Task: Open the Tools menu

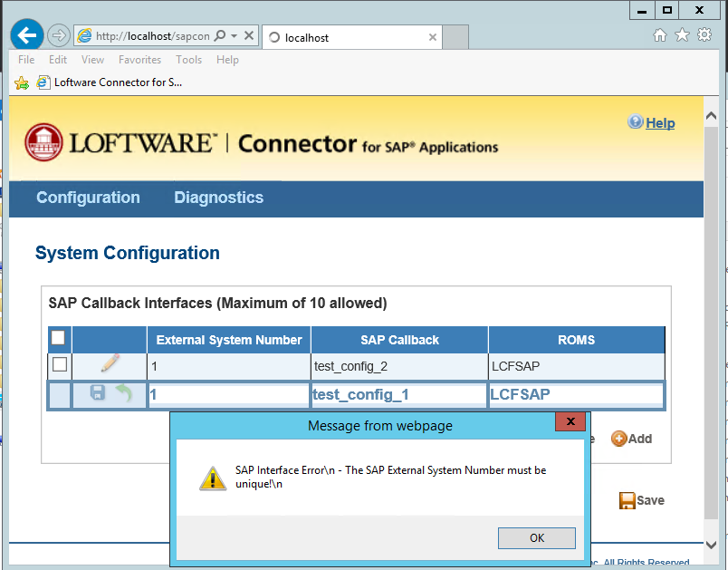Action: tap(188, 60)
